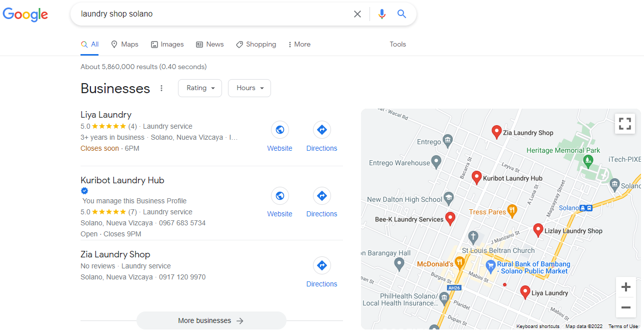Click Kuribot Laundry Hub Directions text link

[322, 214]
